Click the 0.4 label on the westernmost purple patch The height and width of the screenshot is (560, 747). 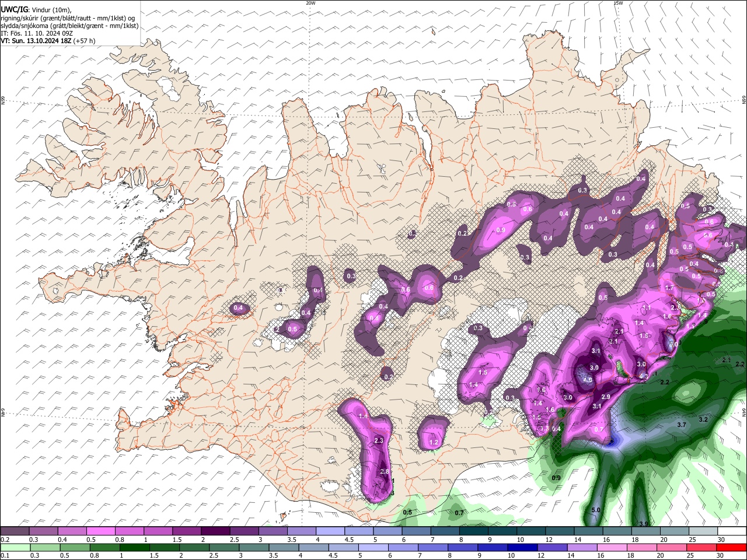pyautogui.click(x=238, y=308)
